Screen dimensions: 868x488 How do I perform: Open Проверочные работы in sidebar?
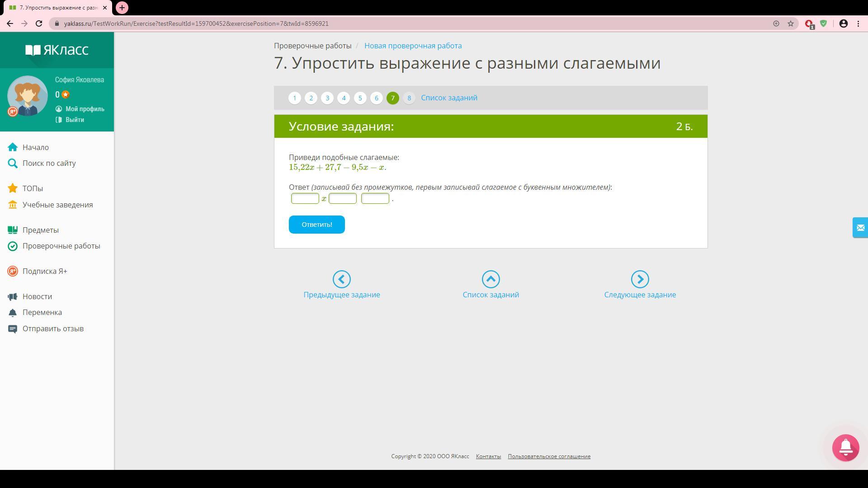[x=61, y=246]
